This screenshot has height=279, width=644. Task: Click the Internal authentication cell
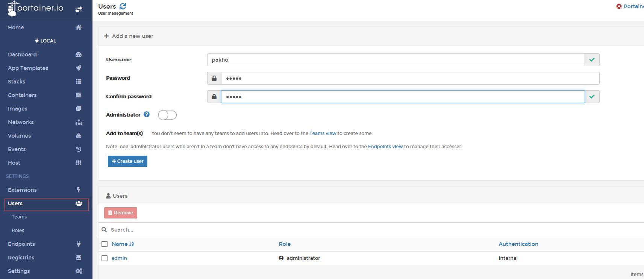[x=508, y=258]
